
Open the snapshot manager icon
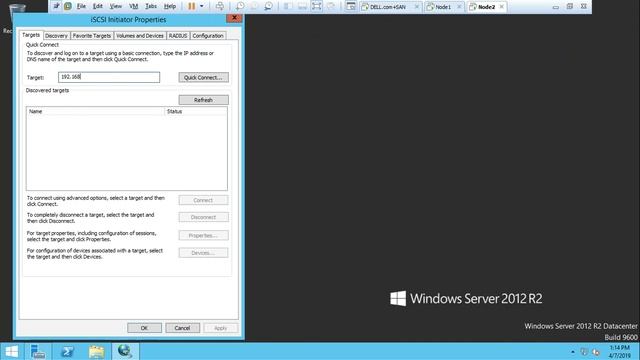pos(268,6)
